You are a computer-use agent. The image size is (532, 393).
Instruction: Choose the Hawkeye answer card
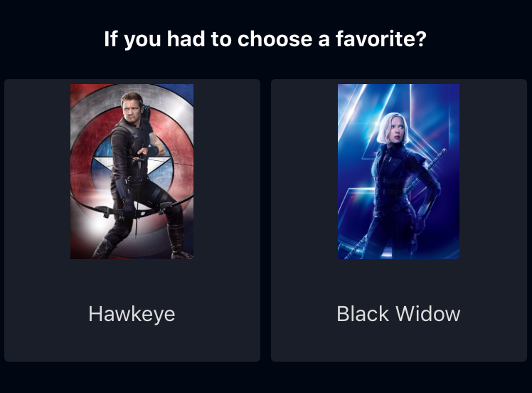click(132, 220)
